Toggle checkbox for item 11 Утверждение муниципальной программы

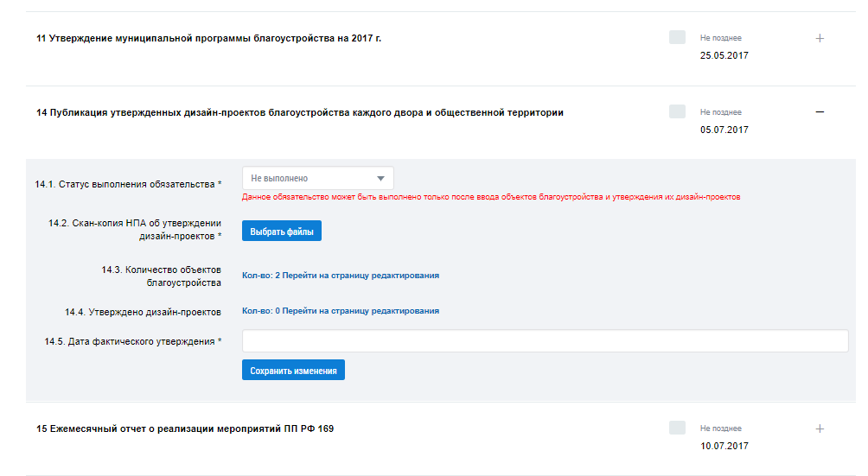pos(677,37)
